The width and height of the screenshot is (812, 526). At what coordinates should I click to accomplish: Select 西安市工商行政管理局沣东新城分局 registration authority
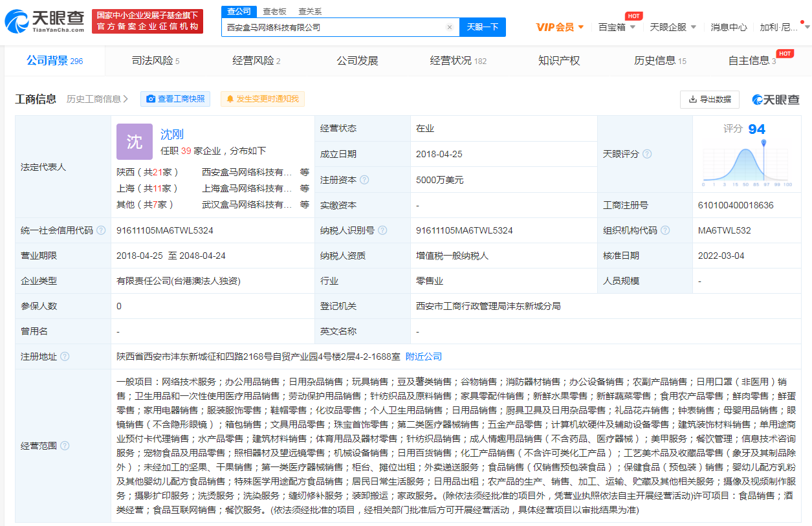(488, 306)
